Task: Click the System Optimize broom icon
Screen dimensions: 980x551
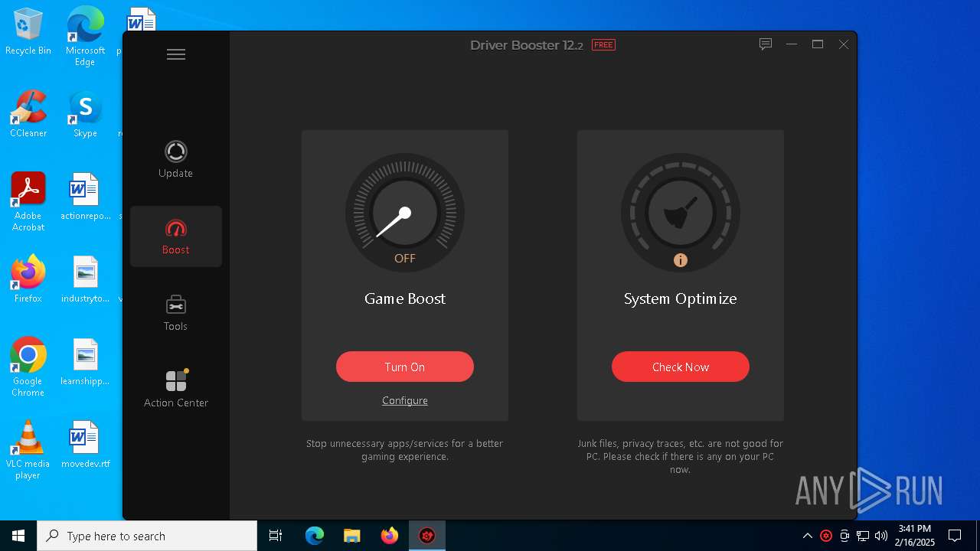Action: pyautogui.click(x=681, y=213)
